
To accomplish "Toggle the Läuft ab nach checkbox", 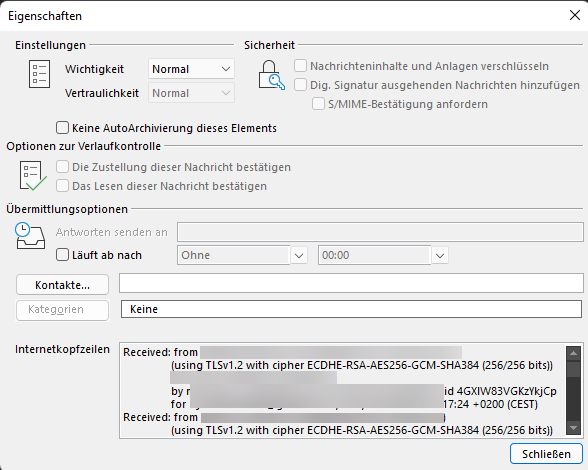I will pos(62,255).
